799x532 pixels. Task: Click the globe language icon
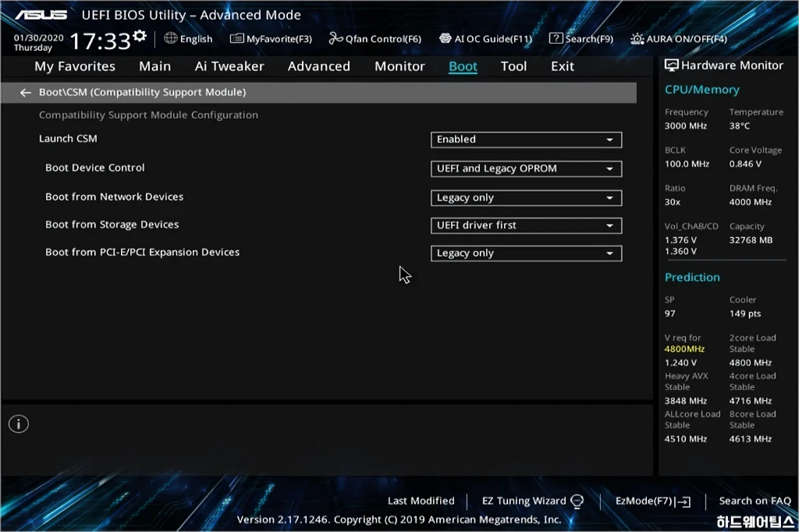click(171, 38)
